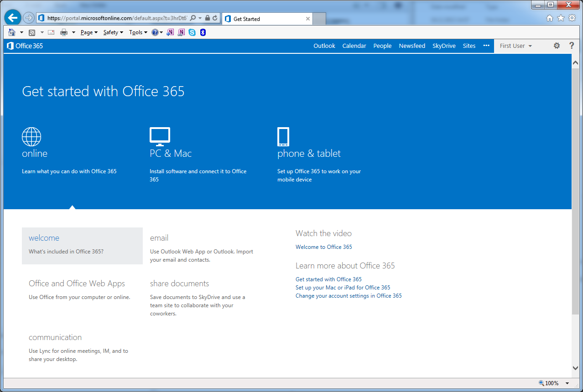Click the Bluetooth icon in the toolbar
583x392 pixels.
click(203, 32)
